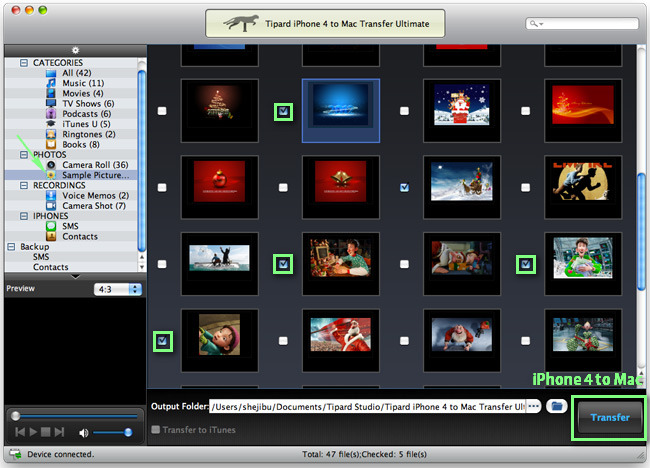
Task: Check the Christmas tree dark photo checkbox
Action: click(162, 111)
